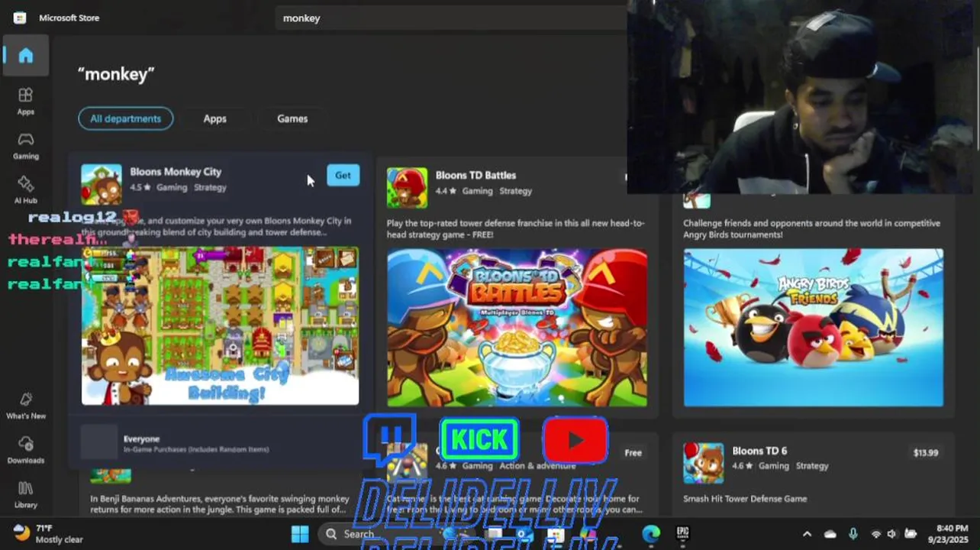Open the Bloons Monkey City screenshot

coord(220,325)
